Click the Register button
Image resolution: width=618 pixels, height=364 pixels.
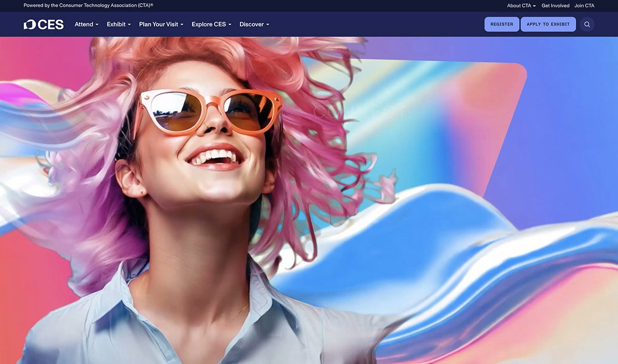502,24
